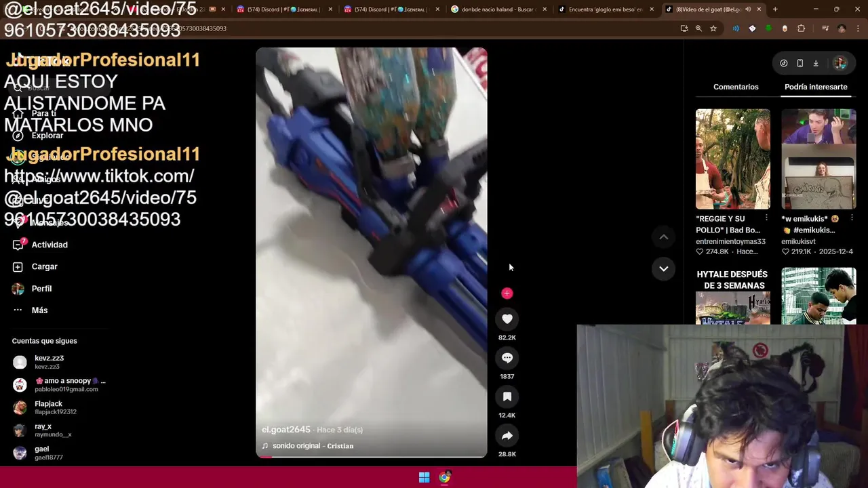Open Chrome from the Windows taskbar
The image size is (868, 488).
point(444,478)
